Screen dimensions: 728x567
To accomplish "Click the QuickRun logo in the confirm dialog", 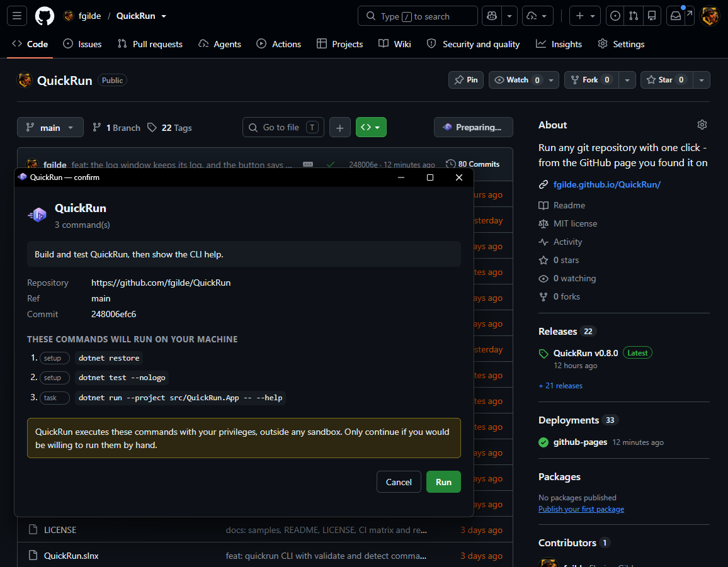I will [38, 215].
